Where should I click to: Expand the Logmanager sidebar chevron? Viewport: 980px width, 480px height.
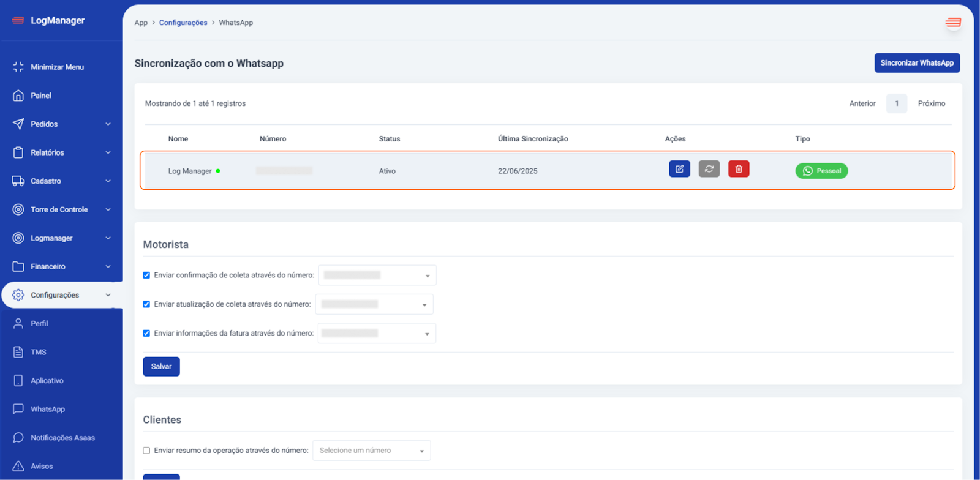[x=108, y=238]
